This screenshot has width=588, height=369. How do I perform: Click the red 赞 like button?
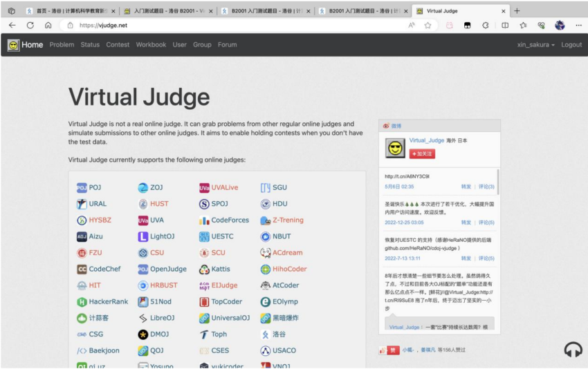click(x=393, y=350)
